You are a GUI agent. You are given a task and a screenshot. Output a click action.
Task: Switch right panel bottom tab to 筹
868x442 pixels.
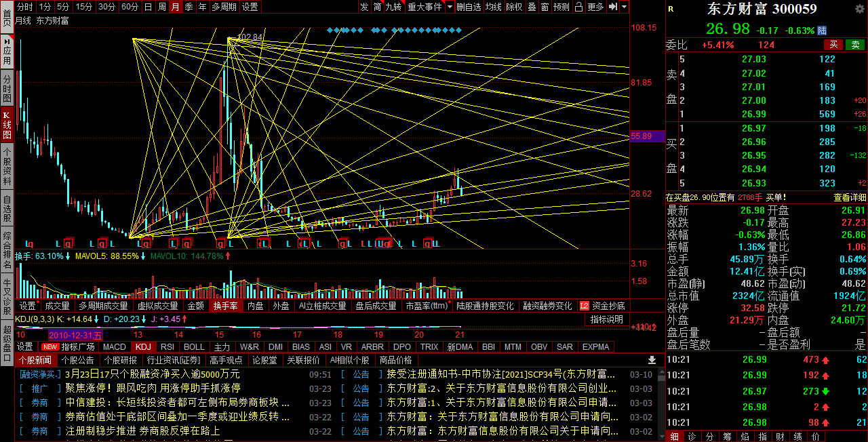(727, 437)
